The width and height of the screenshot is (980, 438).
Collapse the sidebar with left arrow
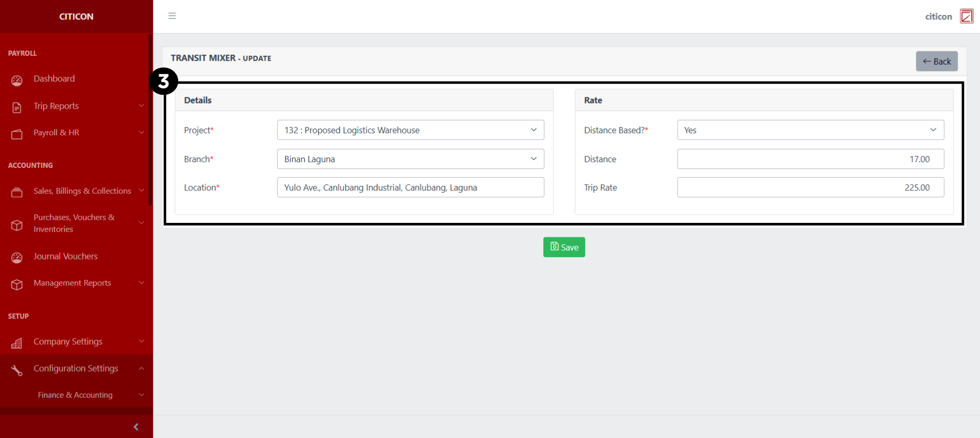coord(136,427)
